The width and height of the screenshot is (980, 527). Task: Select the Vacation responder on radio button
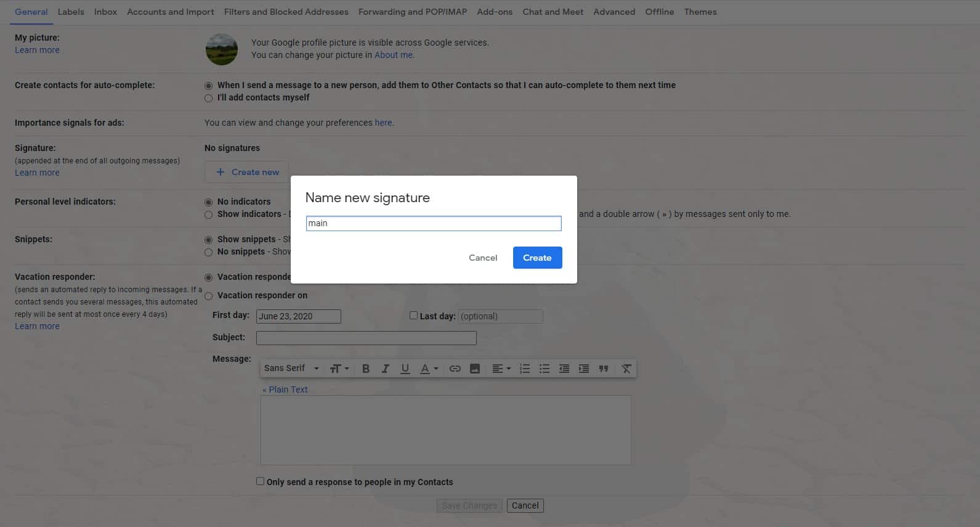[209, 296]
